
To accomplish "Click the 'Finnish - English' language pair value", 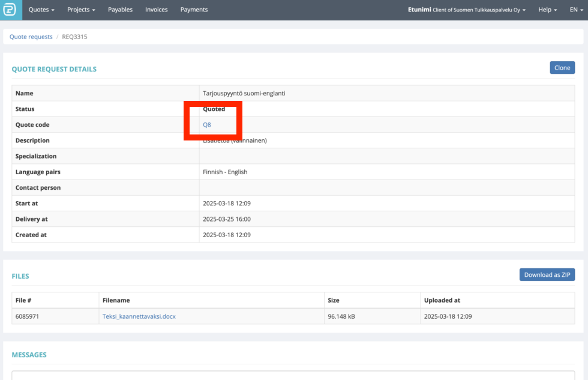I will click(x=225, y=172).
